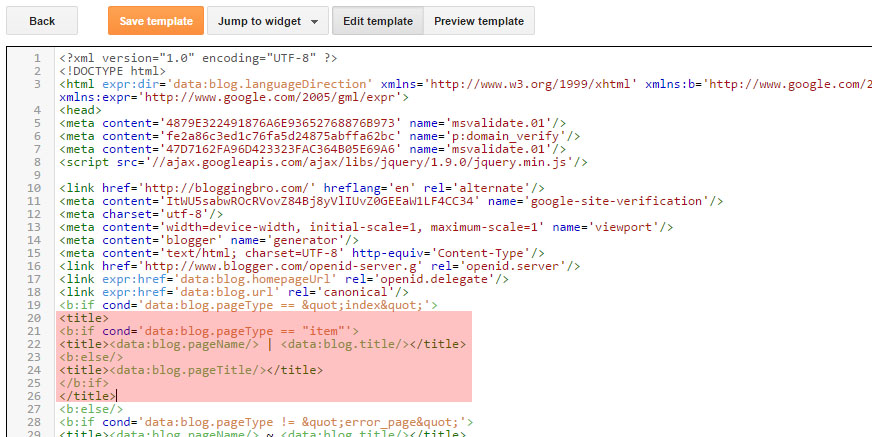Click the blogger generator meta line
This screenshot has height=437, width=872.
point(209,240)
